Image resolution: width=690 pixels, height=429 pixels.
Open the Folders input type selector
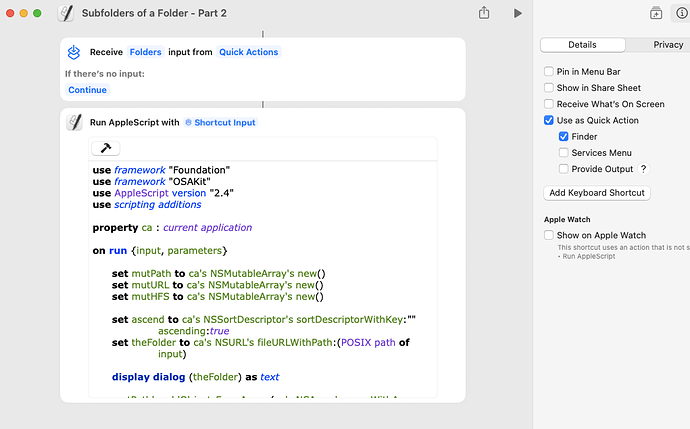coord(145,52)
